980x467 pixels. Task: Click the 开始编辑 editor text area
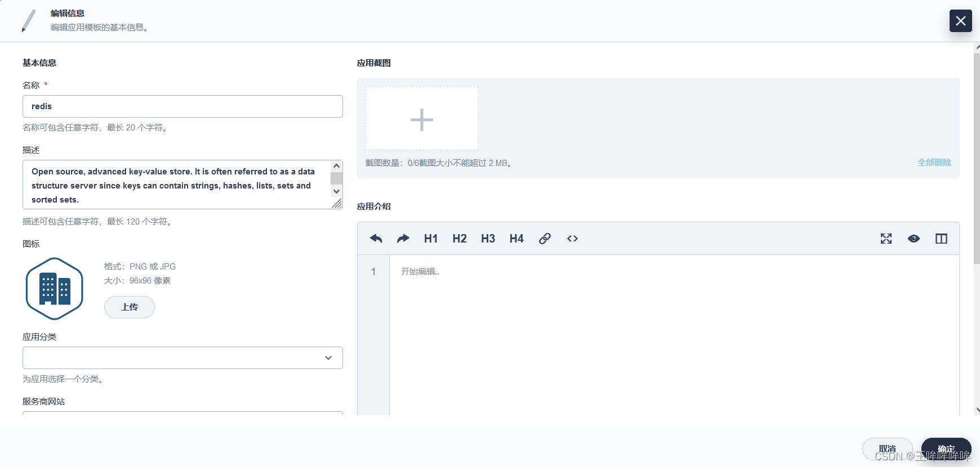(x=674, y=335)
